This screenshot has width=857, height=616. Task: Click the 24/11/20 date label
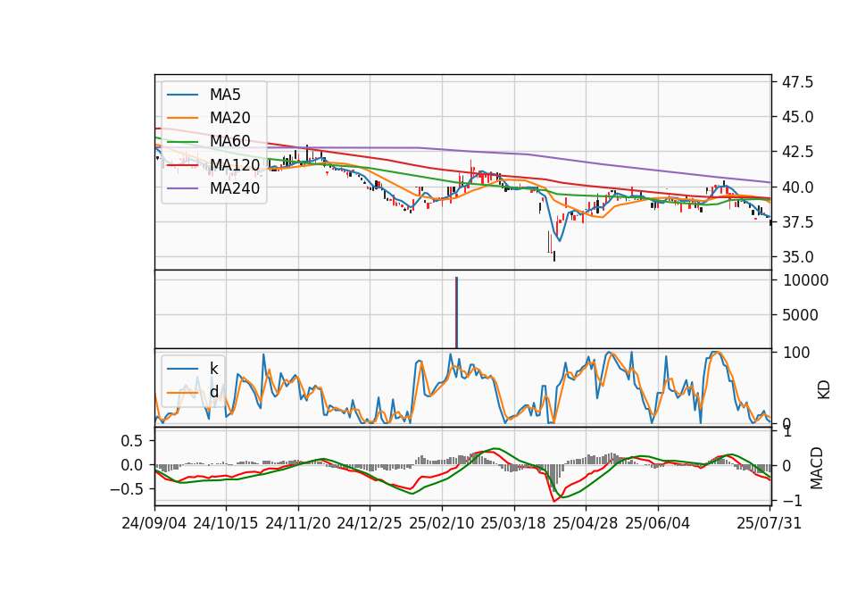[298, 523]
